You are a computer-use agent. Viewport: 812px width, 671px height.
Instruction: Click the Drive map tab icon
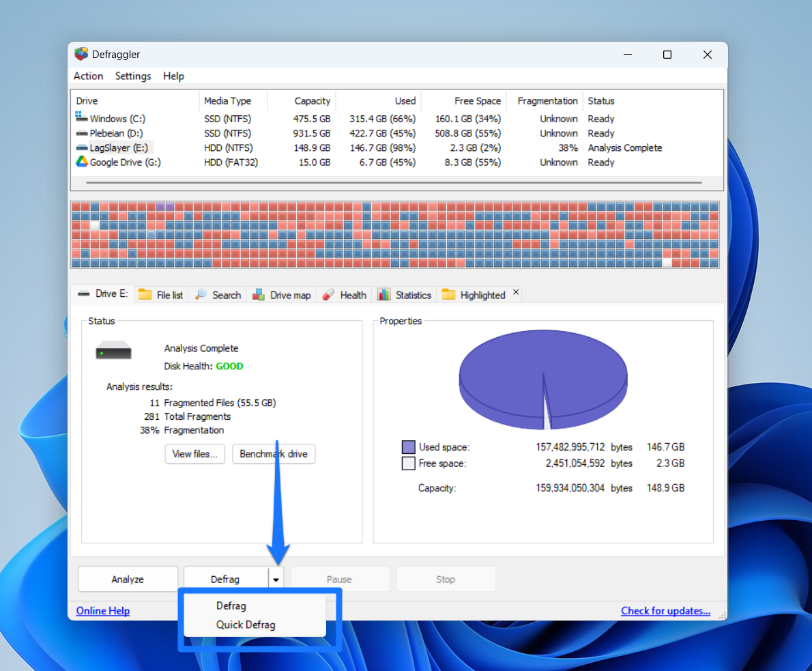pos(259,294)
